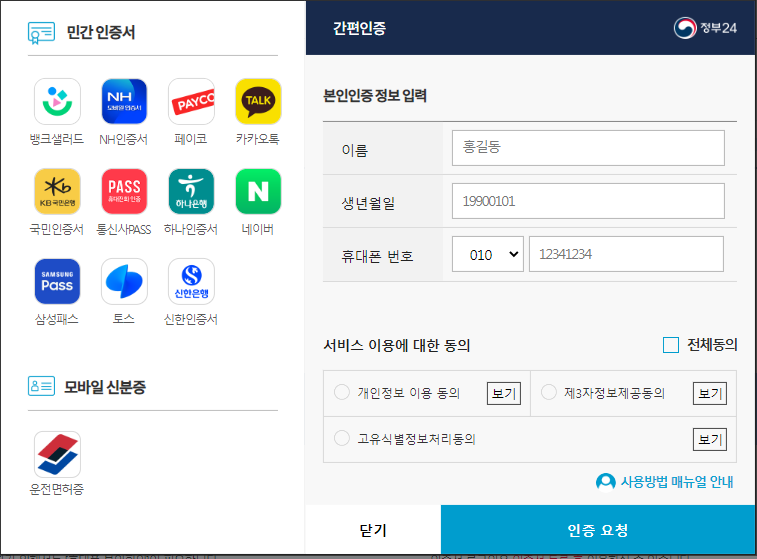
Task: Select the Samsung Pass 삼성패스 icon
Action: coord(57,281)
